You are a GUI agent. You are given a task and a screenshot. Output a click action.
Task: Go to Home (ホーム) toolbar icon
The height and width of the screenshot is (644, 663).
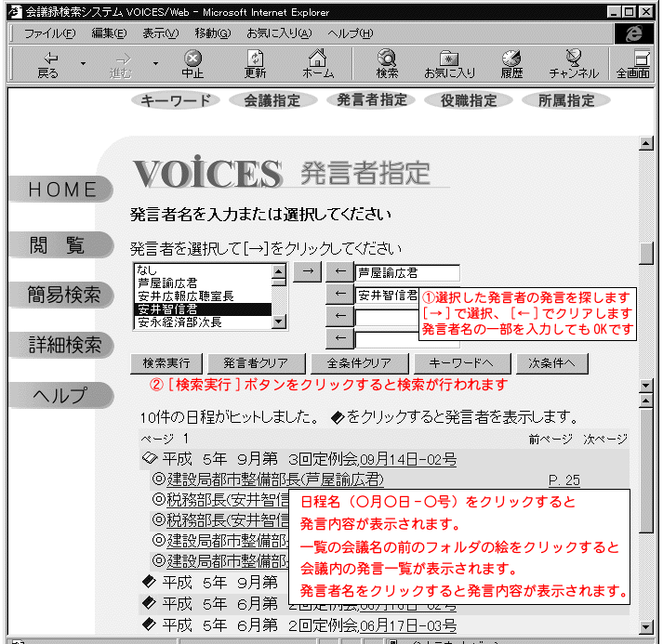[318, 63]
